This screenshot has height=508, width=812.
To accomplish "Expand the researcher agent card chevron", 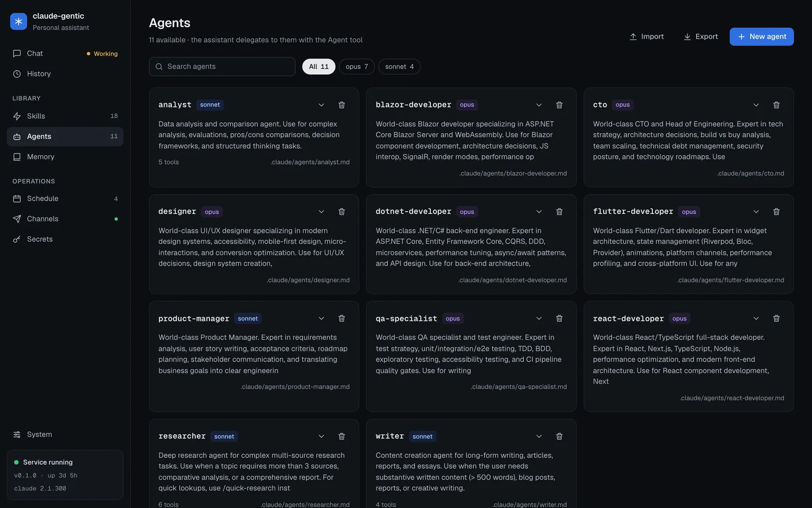I will click(x=321, y=436).
